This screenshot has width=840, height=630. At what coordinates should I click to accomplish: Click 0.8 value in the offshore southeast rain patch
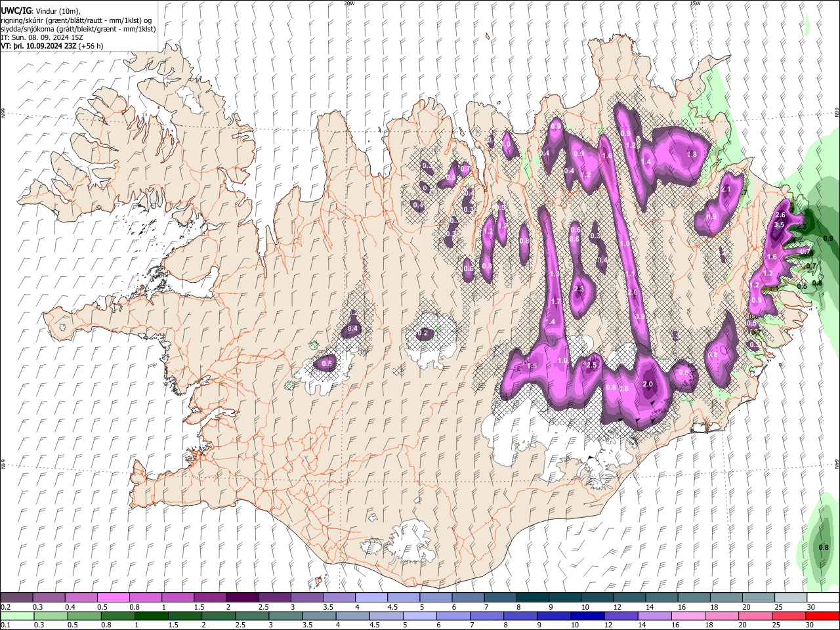click(x=824, y=547)
